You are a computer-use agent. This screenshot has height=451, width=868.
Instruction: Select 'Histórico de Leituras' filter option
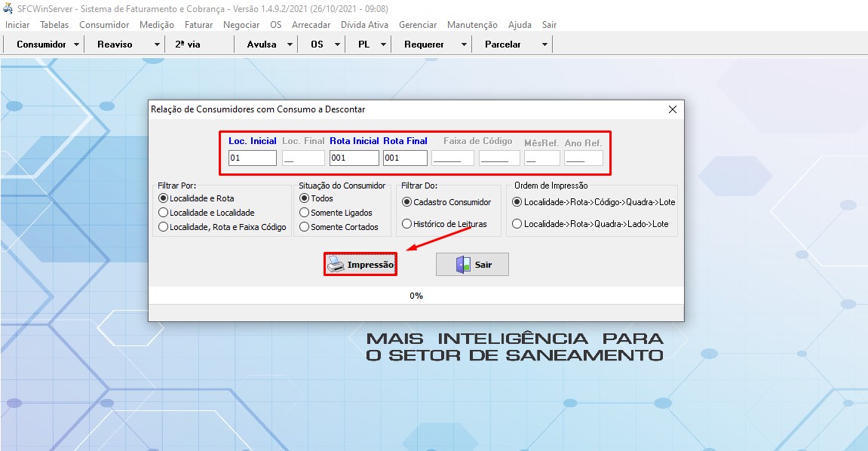pyautogui.click(x=407, y=224)
